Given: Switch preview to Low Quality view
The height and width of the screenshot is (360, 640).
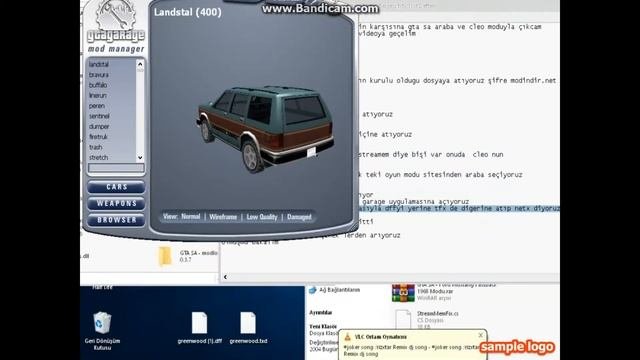Looking at the screenshot, I should (x=262, y=217).
